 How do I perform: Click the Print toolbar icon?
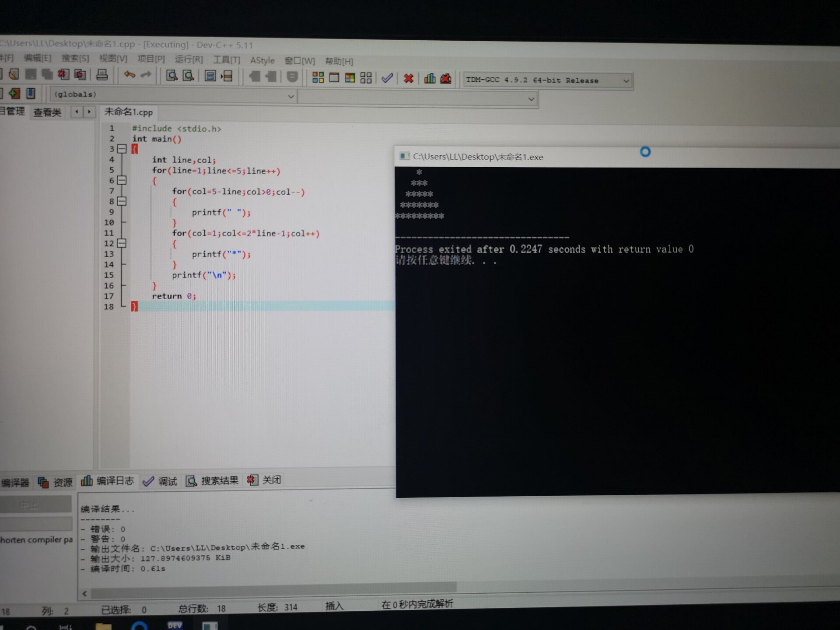(x=102, y=75)
